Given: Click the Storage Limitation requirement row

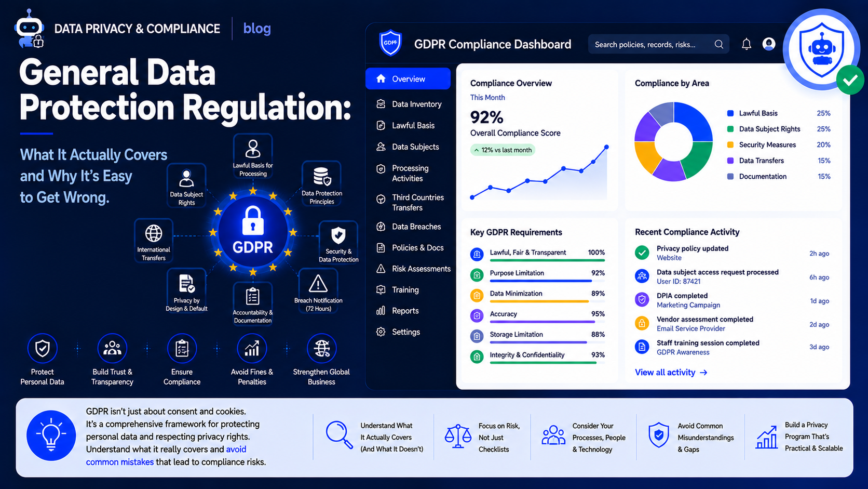Looking at the screenshot, I should [537, 337].
